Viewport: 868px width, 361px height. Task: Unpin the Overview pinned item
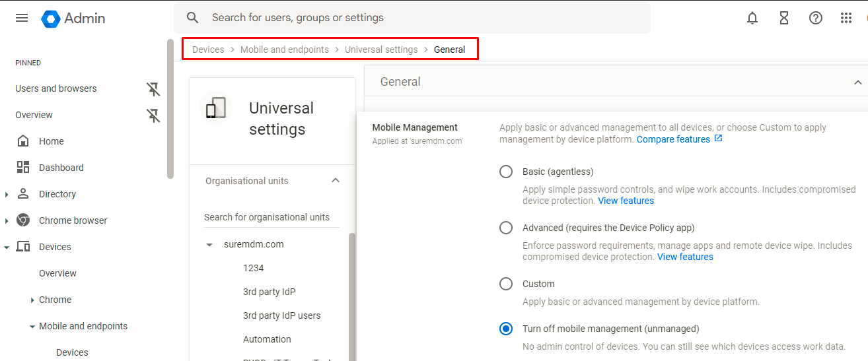click(x=153, y=115)
